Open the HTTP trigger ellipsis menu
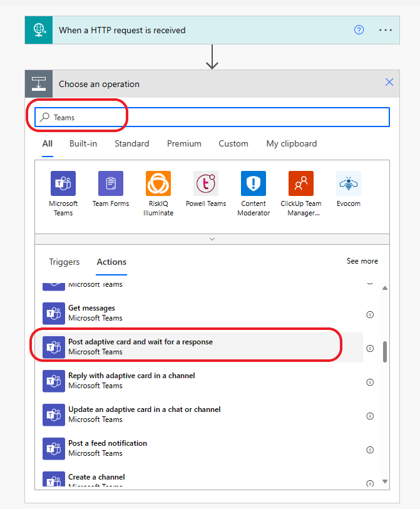This screenshot has width=420, height=509. coord(386,30)
